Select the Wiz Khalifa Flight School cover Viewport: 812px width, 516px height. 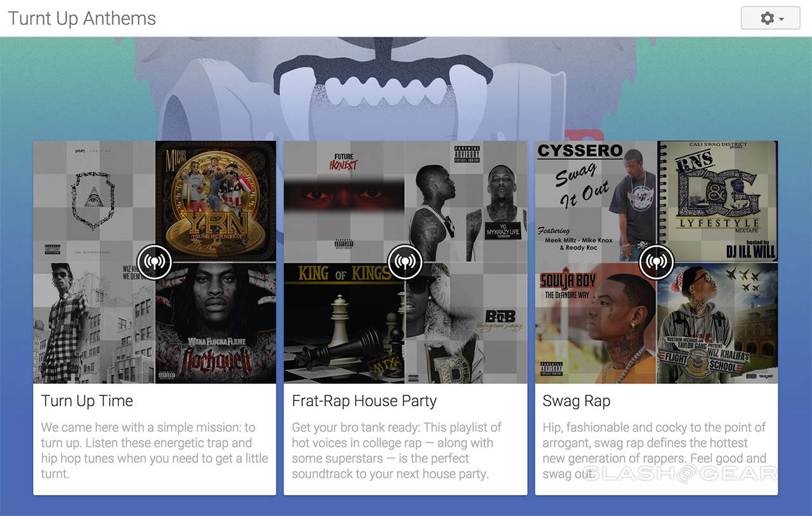717,322
